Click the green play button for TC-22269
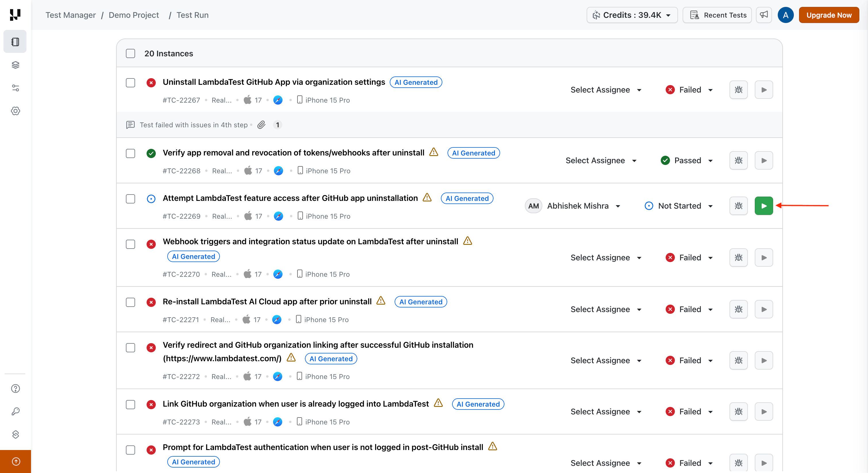The image size is (868, 473). coord(763,206)
